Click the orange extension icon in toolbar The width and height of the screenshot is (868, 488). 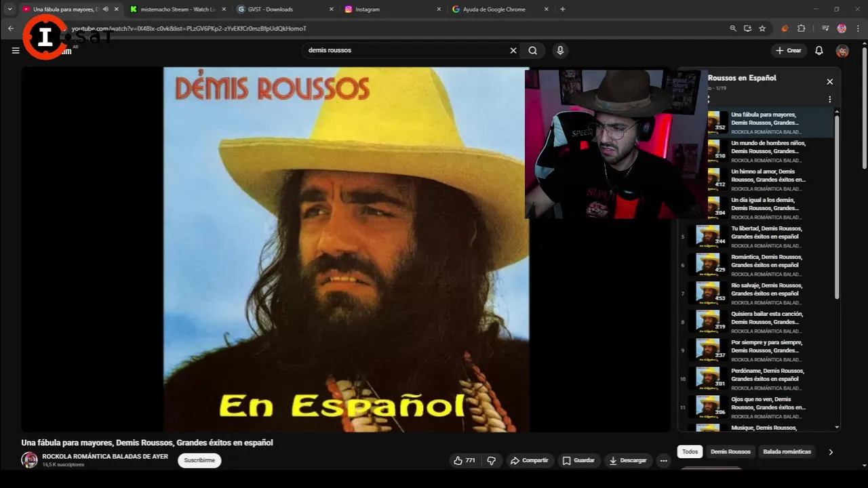pos(785,28)
